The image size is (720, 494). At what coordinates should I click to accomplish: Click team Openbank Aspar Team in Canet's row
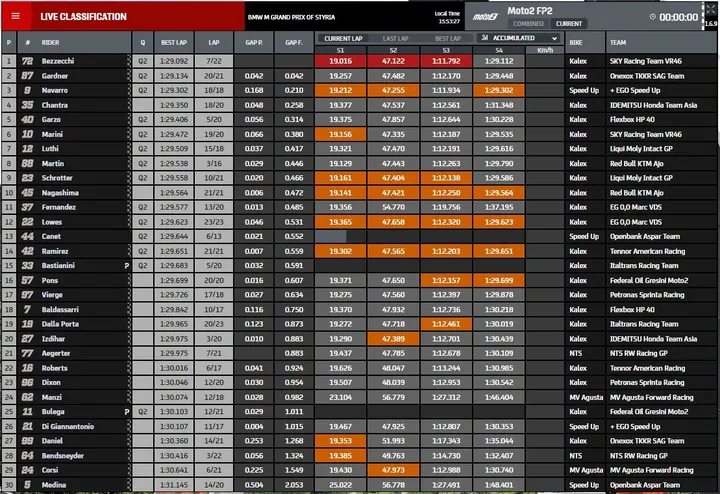coord(645,236)
